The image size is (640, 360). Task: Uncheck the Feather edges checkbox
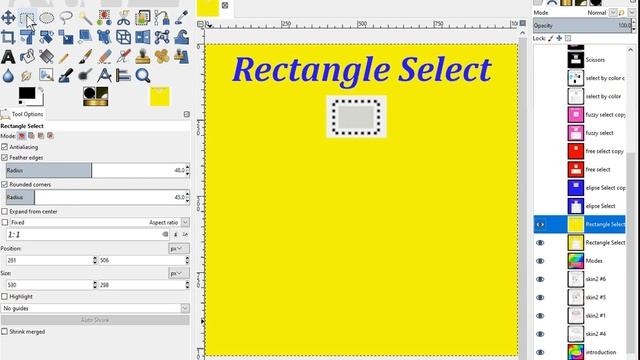pyautogui.click(x=4, y=157)
